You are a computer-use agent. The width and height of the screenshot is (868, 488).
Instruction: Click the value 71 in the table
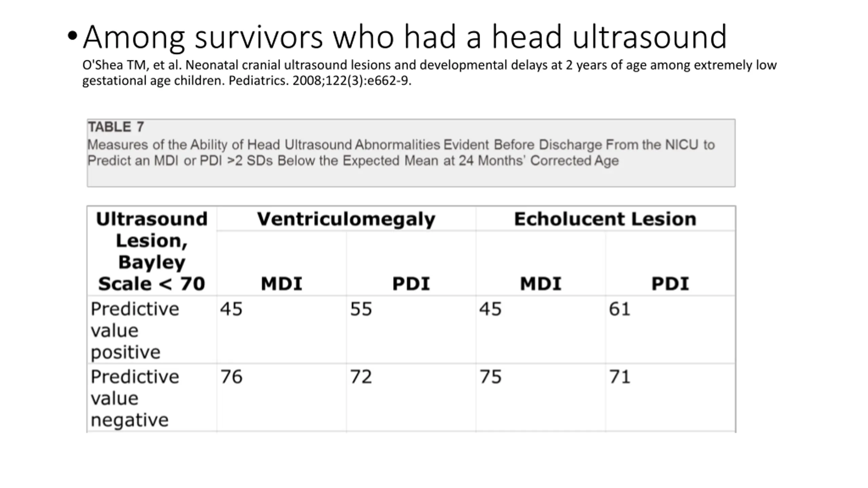pos(619,377)
